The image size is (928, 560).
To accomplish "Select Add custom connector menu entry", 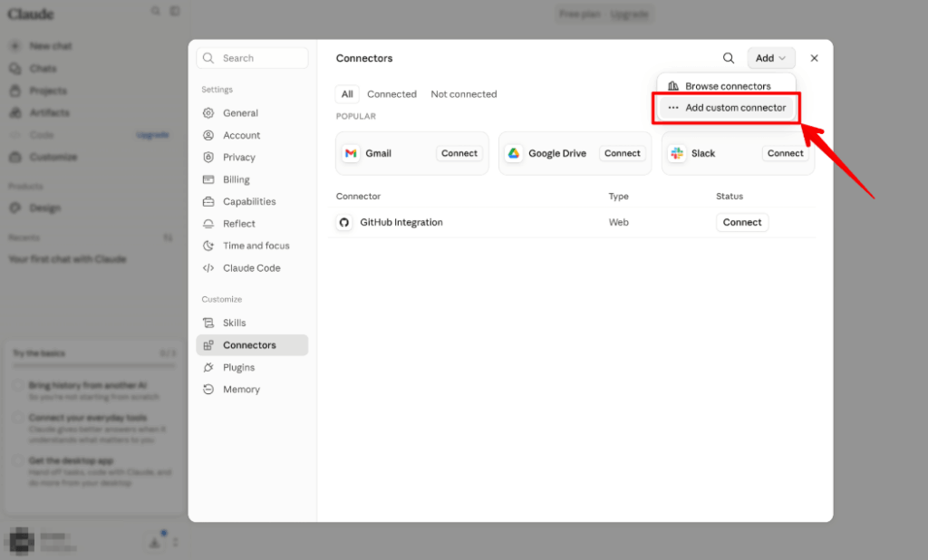I will 727,108.
